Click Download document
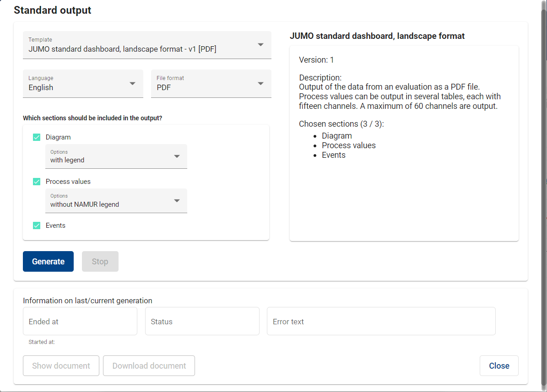The height and width of the screenshot is (392, 547). pyautogui.click(x=149, y=366)
